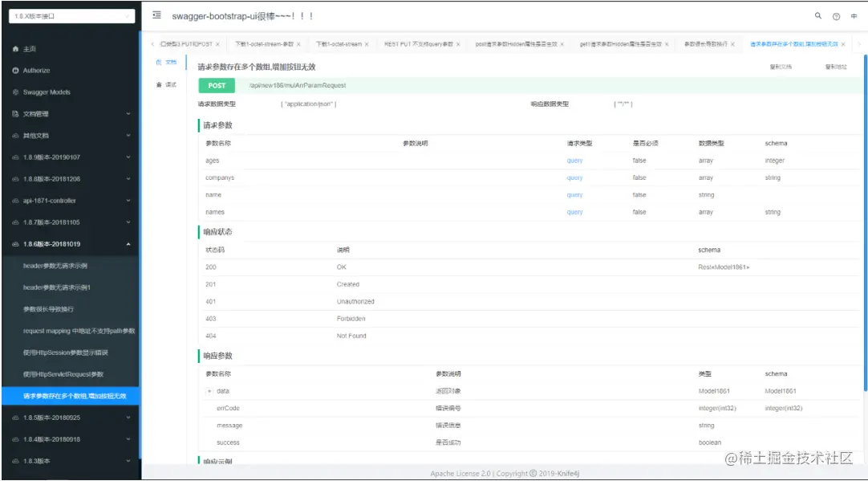Switch to the 参数很长导致换行 tab
Viewport: 868px width, 481px height.
[x=706, y=44]
